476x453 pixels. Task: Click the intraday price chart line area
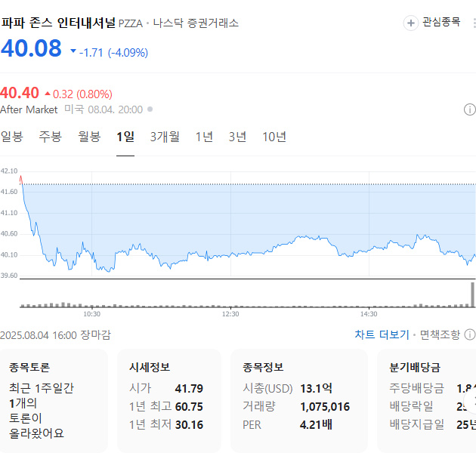248,224
